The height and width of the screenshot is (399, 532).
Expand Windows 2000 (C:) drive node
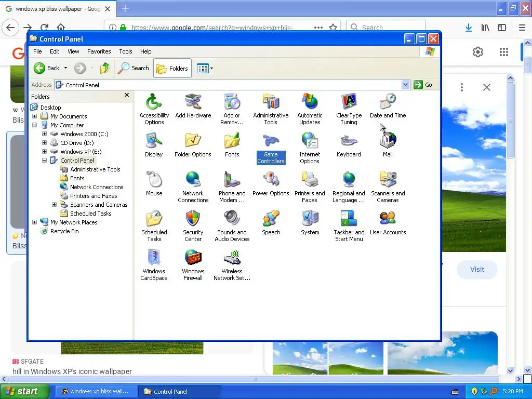45,134
